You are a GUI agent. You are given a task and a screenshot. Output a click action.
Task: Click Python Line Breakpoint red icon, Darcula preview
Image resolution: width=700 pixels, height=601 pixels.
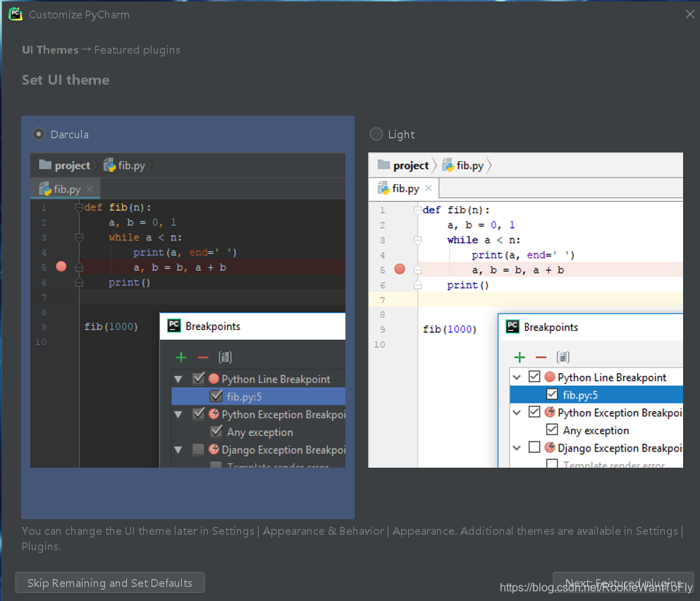[214, 379]
